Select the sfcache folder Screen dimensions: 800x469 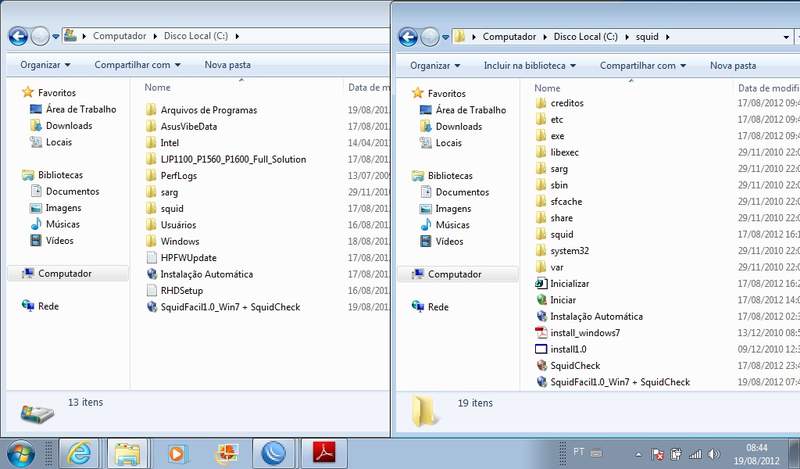click(566, 202)
